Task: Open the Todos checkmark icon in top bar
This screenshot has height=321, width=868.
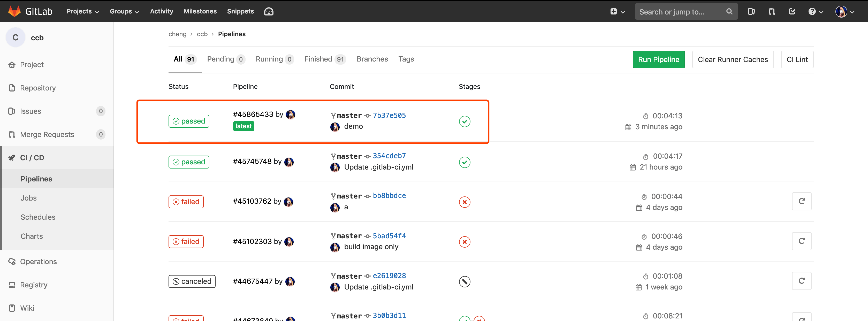Action: coord(792,11)
